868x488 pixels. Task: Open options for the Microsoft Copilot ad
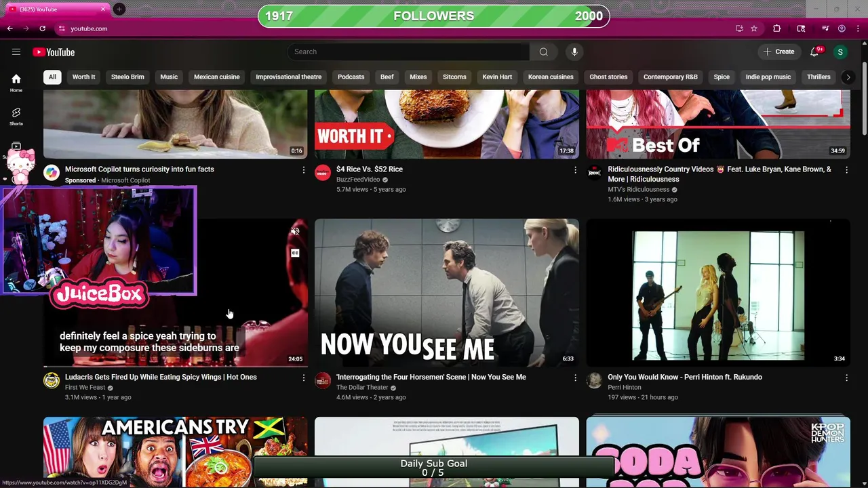(304, 170)
